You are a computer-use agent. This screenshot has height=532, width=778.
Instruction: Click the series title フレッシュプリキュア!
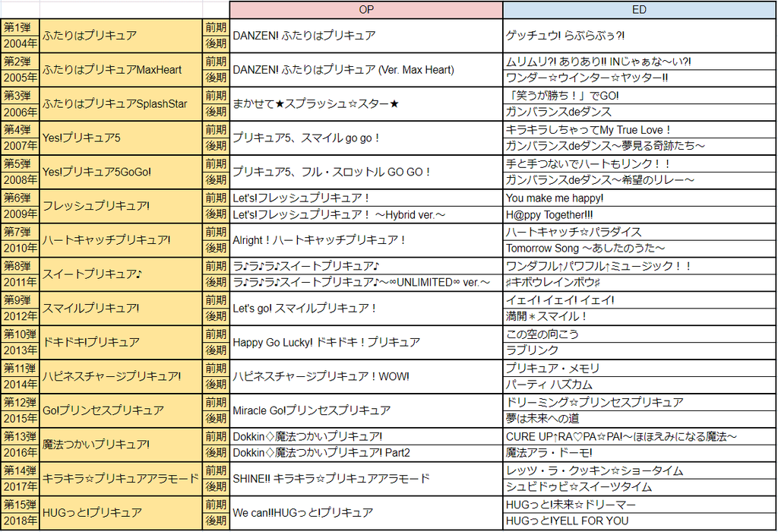point(121,207)
